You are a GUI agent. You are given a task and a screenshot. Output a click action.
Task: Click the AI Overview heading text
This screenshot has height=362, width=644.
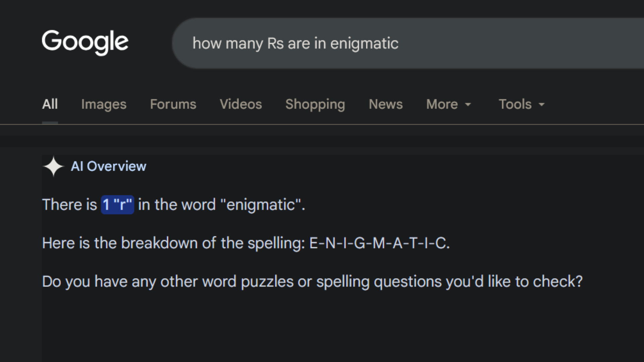(108, 166)
